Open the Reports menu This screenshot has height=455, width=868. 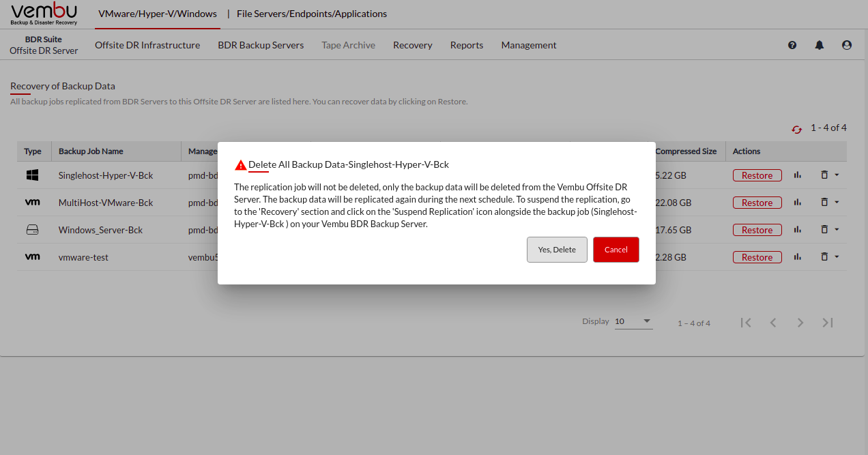click(467, 45)
